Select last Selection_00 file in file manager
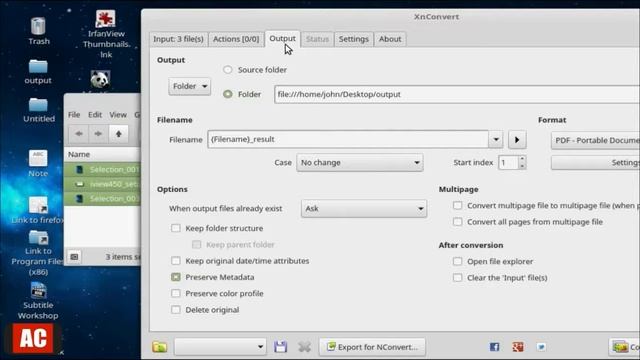The width and height of the screenshot is (640, 360). pos(102,198)
